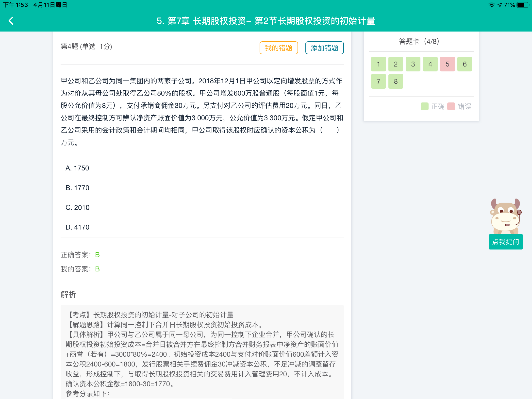Image resolution: width=532 pixels, height=399 pixels.
Task: Tap the location arrow status icon
Action: pyautogui.click(x=499, y=5)
